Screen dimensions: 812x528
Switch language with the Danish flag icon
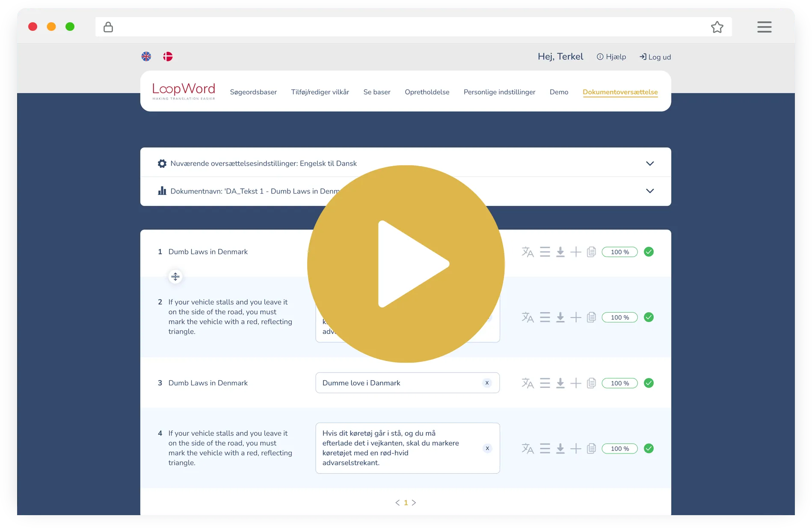click(168, 57)
